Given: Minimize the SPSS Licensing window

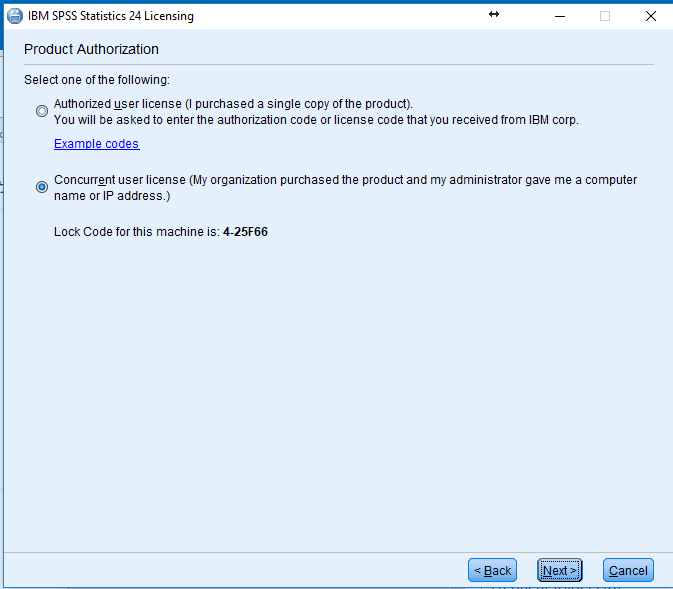Looking at the screenshot, I should tap(560, 16).
